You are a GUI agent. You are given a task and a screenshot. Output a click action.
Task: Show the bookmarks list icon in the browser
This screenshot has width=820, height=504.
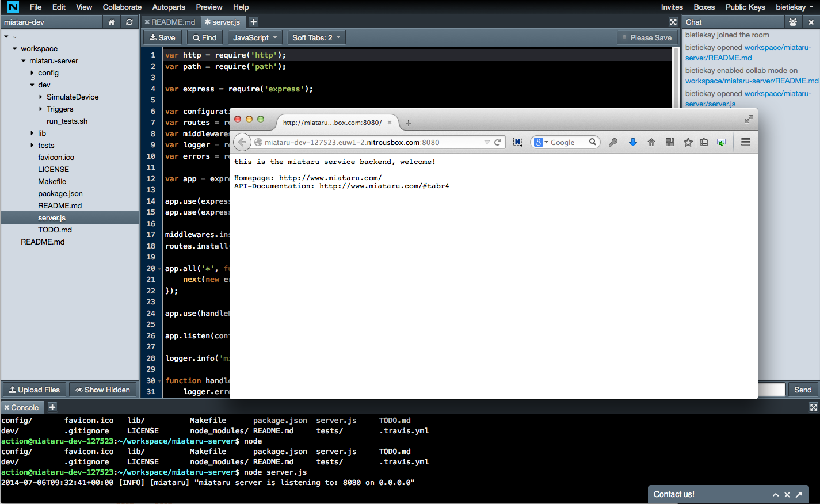(704, 142)
